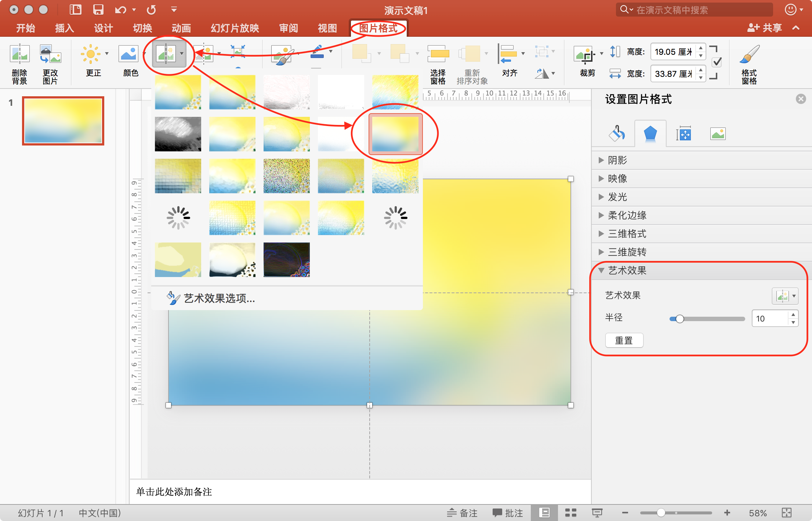Screen dimensions: 812x521
Task: Click the Crop (裁剪) tool icon
Action: click(x=584, y=55)
